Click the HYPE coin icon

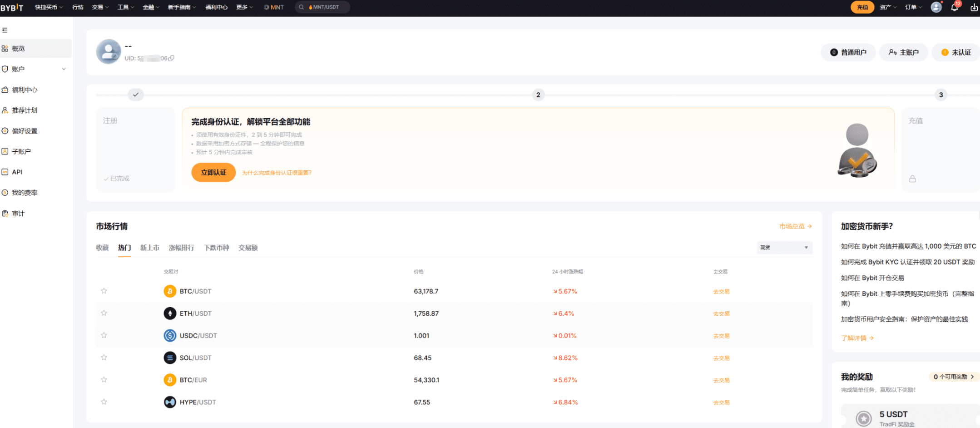[170, 402]
